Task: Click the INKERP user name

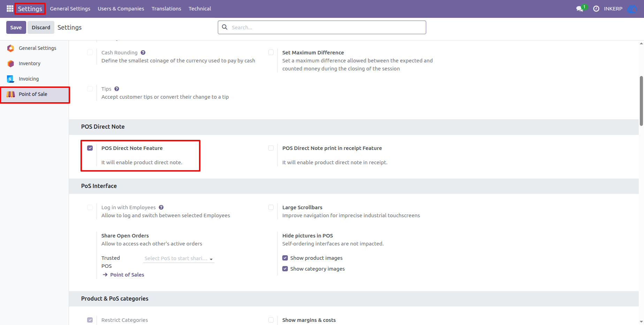Action: pyautogui.click(x=613, y=9)
